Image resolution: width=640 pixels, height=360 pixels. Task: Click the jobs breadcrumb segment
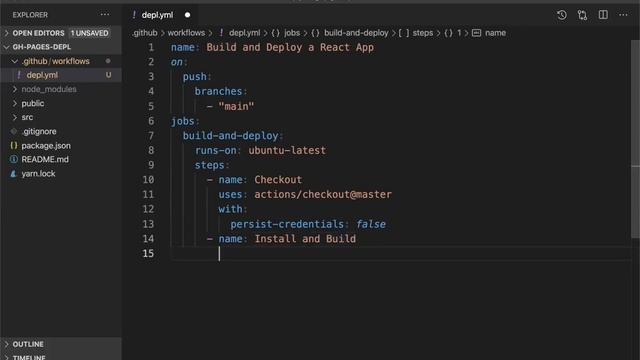(292, 33)
